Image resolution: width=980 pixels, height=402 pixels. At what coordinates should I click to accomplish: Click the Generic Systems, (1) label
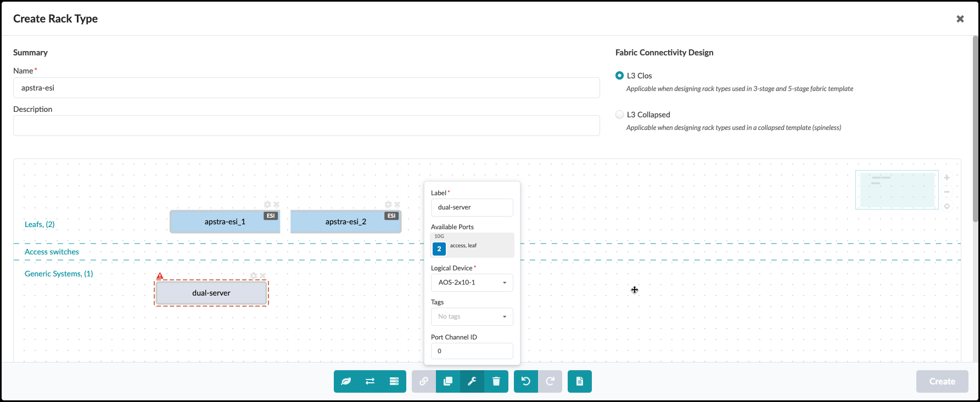click(59, 274)
